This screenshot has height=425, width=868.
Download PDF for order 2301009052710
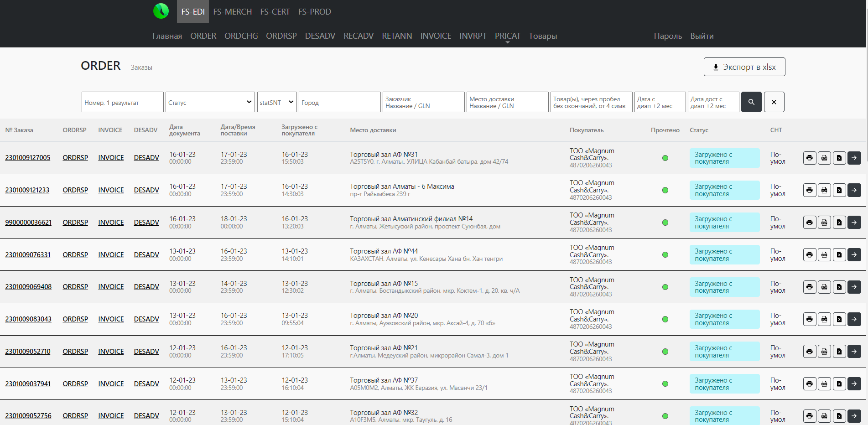[824, 352]
